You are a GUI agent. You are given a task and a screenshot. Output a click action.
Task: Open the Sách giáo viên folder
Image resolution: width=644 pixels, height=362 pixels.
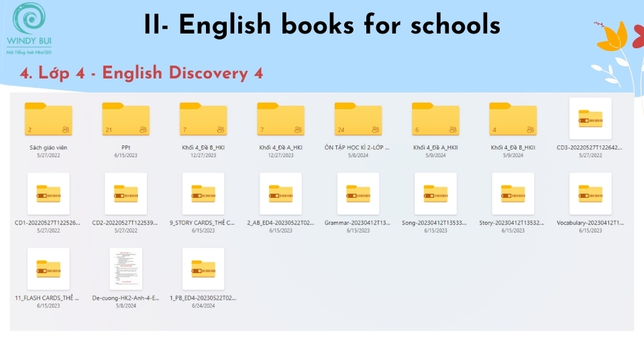tap(48, 119)
